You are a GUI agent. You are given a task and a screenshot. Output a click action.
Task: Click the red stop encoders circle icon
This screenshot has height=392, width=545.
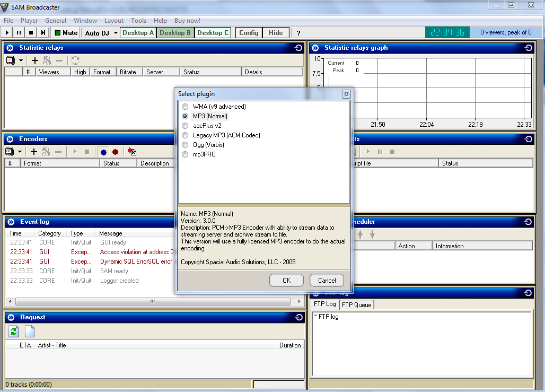coord(116,152)
